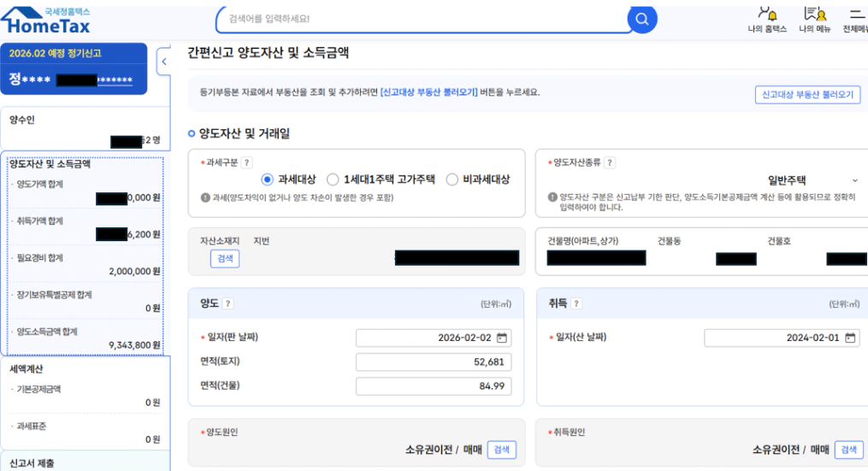Open 전체메뉴 hamburger icon
Viewport: 868px width, 471px height.
tap(856, 15)
